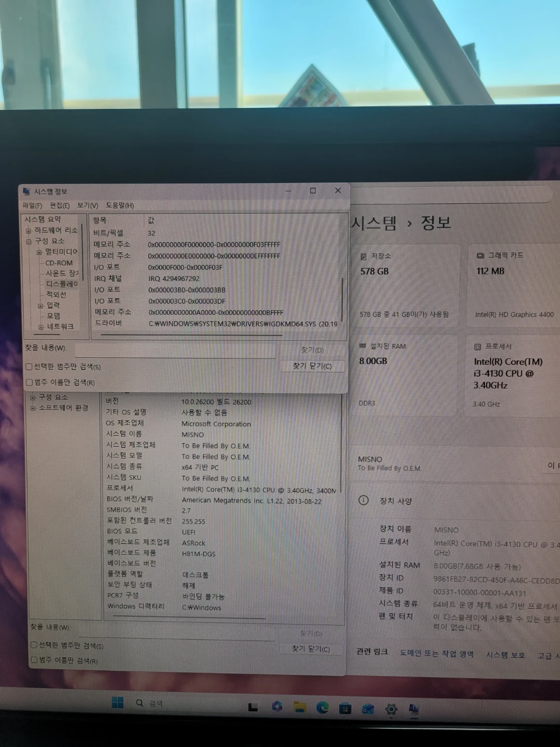Click the storage icon on the 저장소 card
This screenshot has width=560, height=747.
tap(363, 255)
